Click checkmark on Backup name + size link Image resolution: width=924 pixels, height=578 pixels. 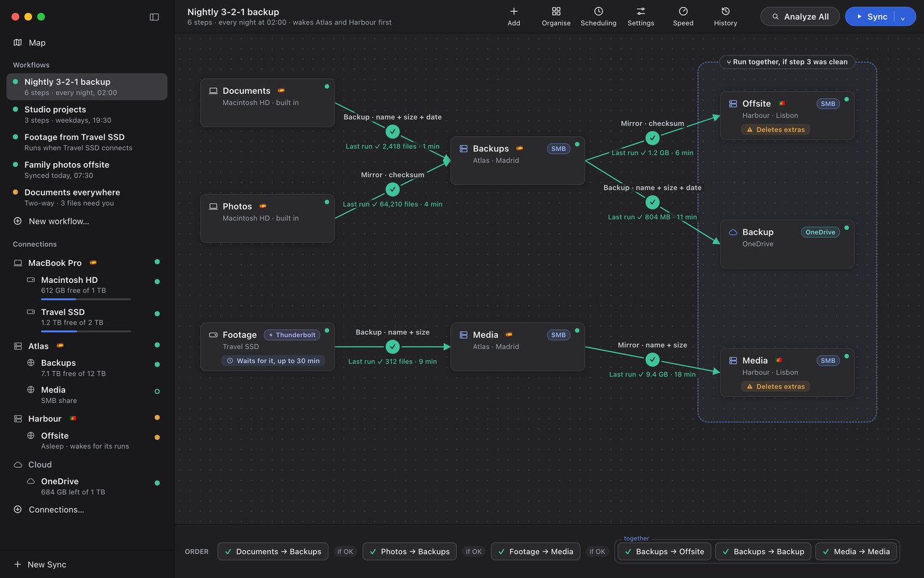(392, 347)
